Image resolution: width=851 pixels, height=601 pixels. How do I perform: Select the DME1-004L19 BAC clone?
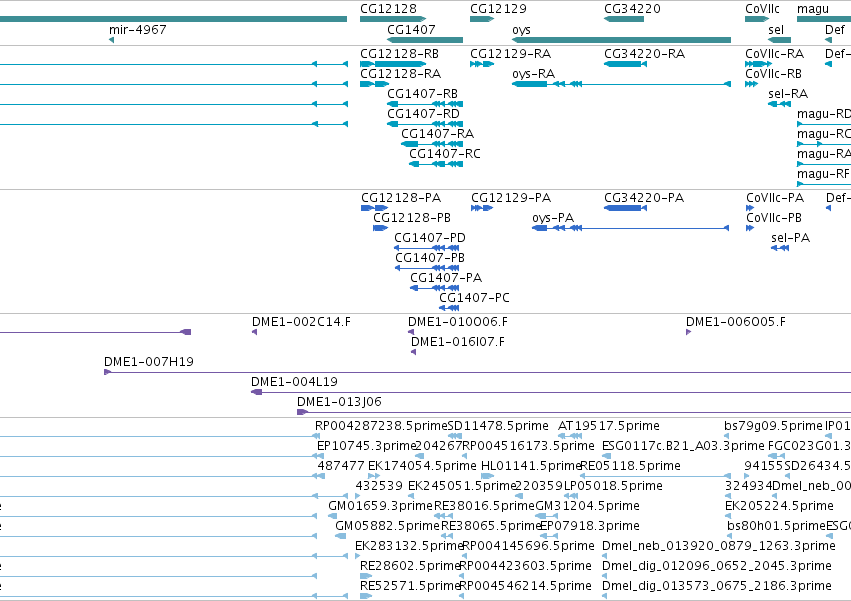551,392
